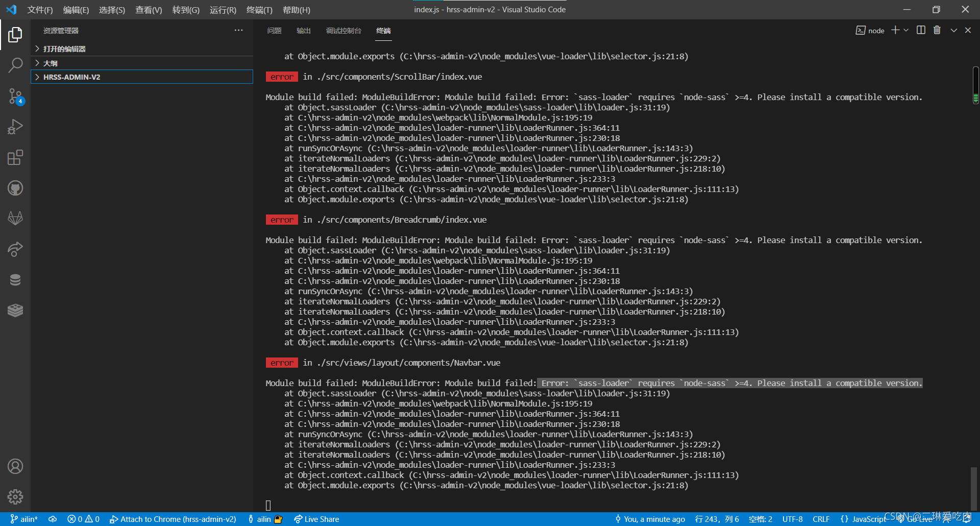
Task: Open the Extensions view
Action: 15,157
